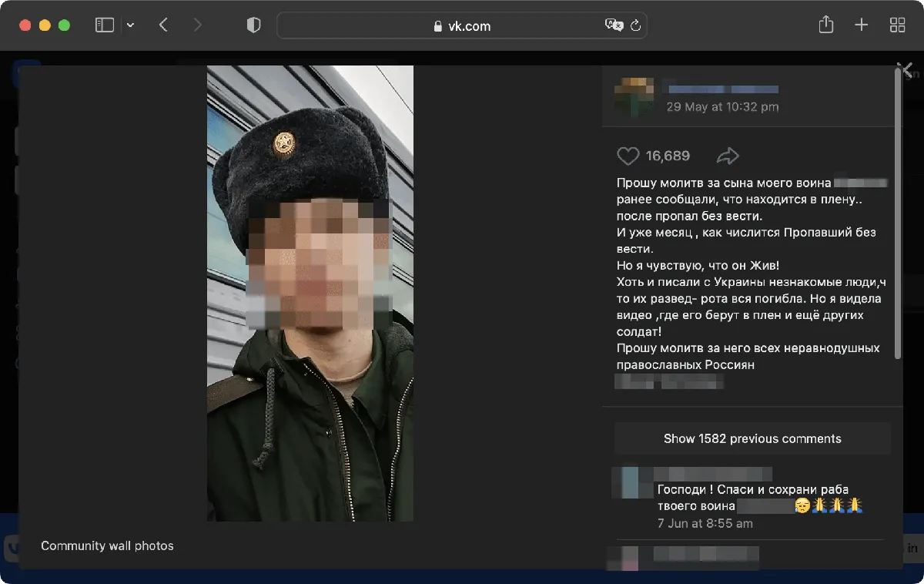Share the post using the arrow icon
The image size is (924, 584).
coord(728,156)
